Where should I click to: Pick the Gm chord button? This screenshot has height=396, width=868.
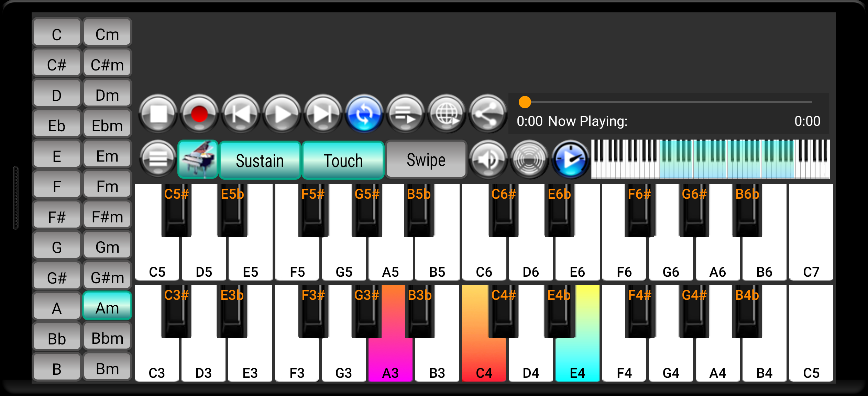[x=107, y=245]
